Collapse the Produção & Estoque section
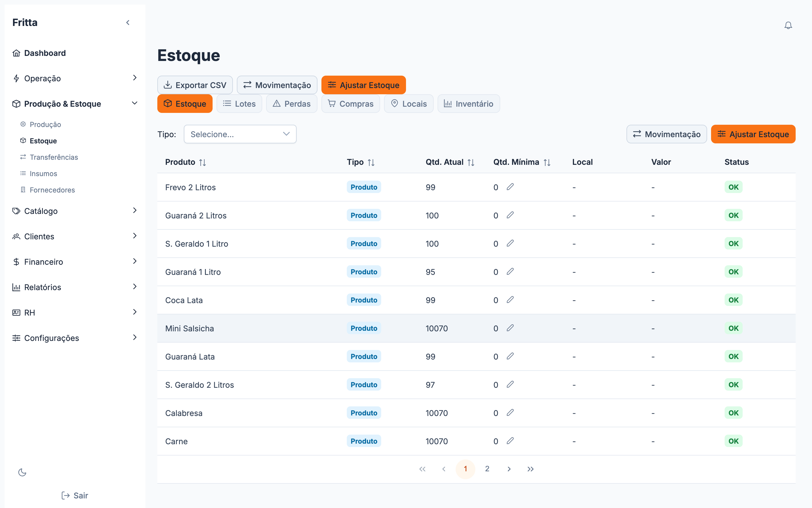Viewport: 812px width, 508px height. pos(75,104)
